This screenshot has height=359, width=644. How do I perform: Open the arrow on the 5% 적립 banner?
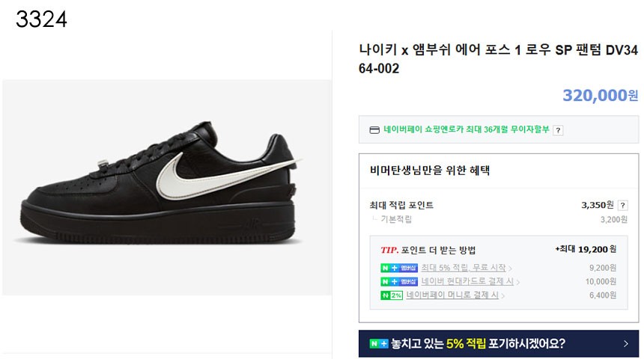626,344
